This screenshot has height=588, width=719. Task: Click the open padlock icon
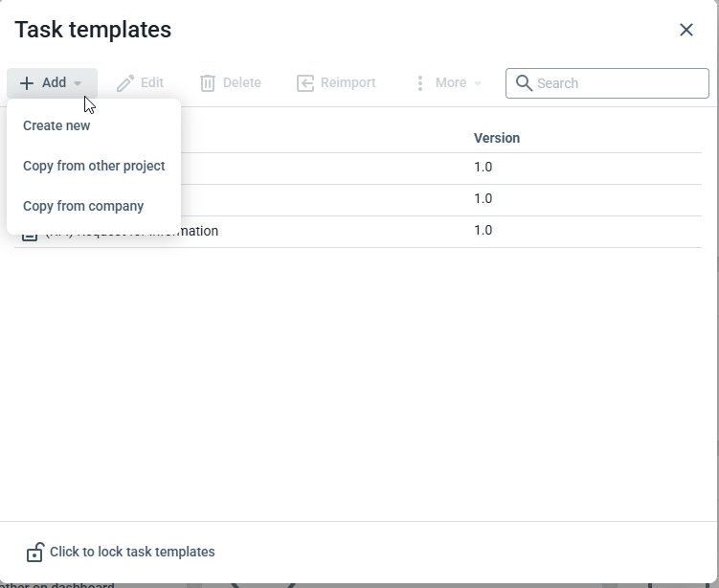(34, 553)
